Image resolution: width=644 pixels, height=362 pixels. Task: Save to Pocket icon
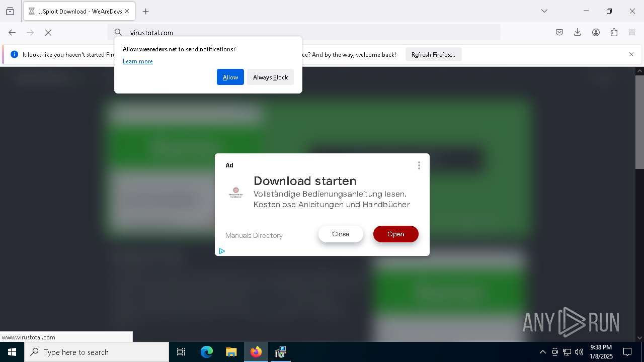tap(559, 32)
